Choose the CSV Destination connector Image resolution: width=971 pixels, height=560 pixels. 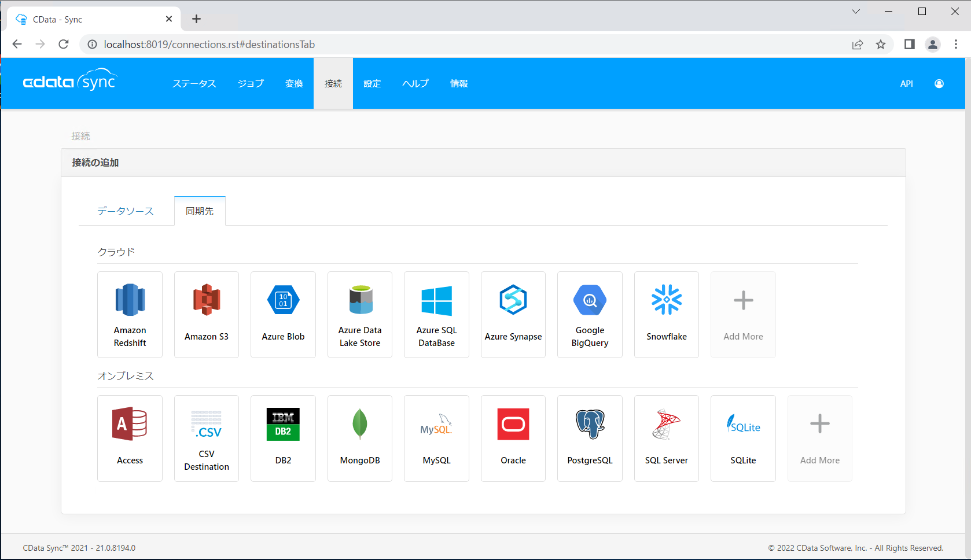[x=207, y=439]
